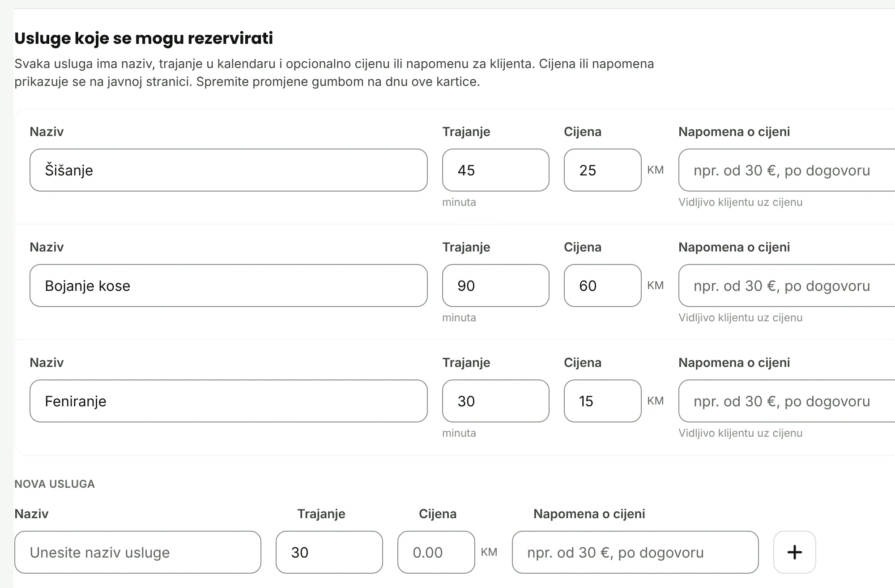Image resolution: width=895 pixels, height=588 pixels.
Task: Edit Feniranje price field showing 15
Action: click(x=603, y=401)
